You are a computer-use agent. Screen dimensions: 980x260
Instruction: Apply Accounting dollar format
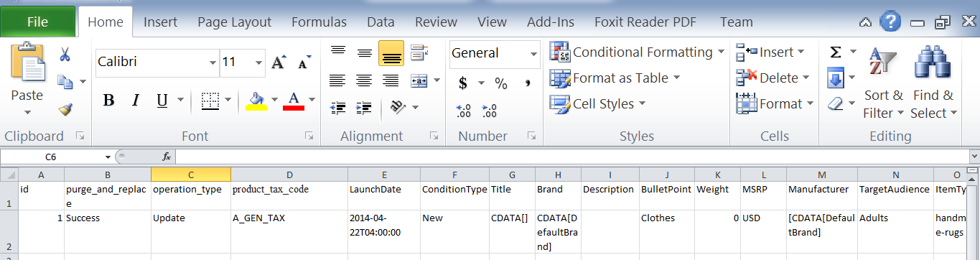pos(463,83)
